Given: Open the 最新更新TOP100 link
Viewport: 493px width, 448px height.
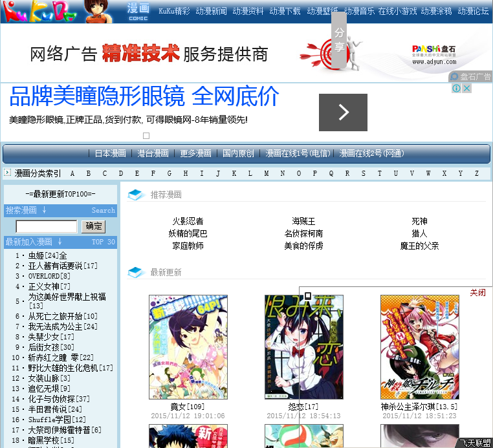Looking at the screenshot, I should pos(60,194).
